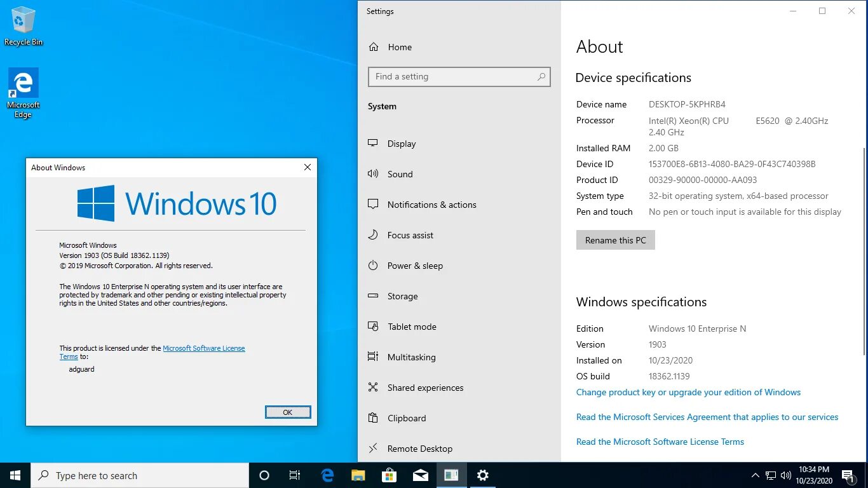Click the Sound speaker icon in Settings

tap(373, 174)
